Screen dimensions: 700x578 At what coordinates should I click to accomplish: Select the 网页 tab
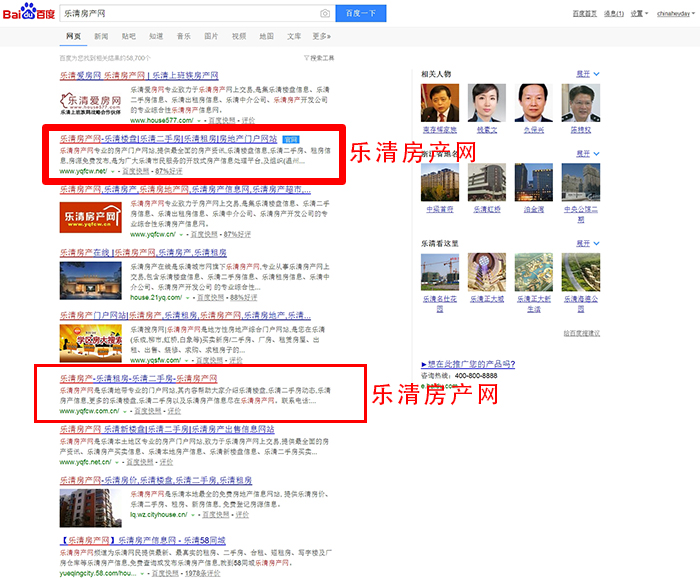pyautogui.click(x=73, y=36)
